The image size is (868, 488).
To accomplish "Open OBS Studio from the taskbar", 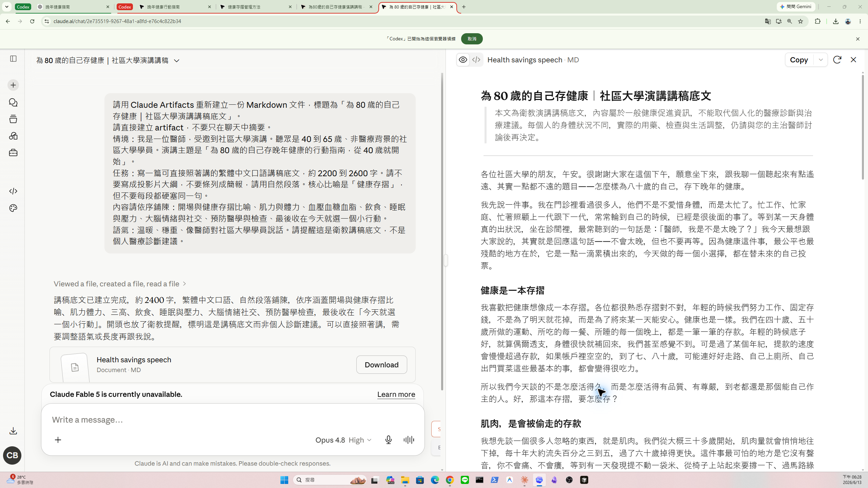I will tap(569, 480).
